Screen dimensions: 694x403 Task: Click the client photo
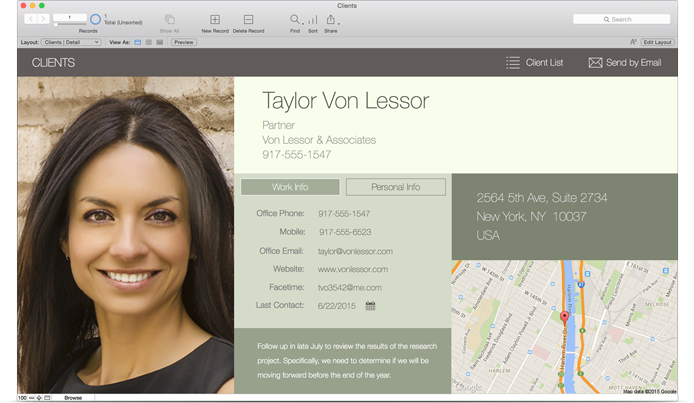click(126, 235)
